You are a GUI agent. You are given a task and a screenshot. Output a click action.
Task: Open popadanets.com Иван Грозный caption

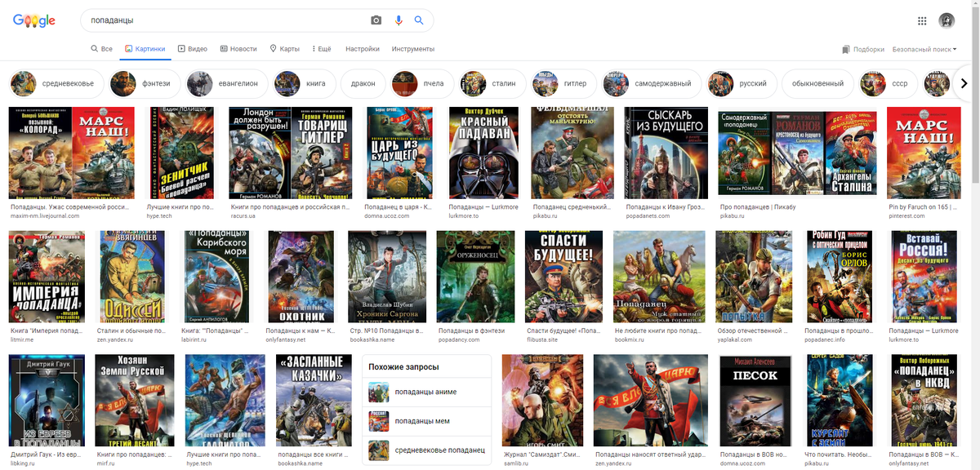point(665,208)
